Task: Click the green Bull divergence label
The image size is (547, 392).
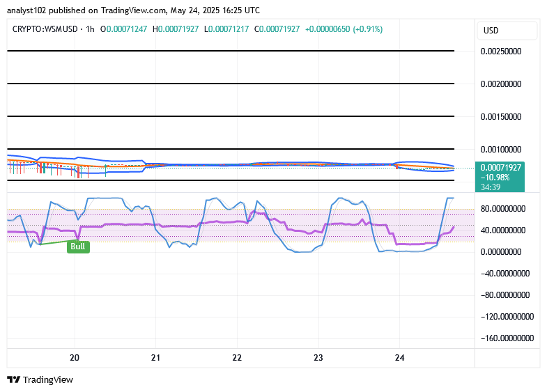Action: 78,246
